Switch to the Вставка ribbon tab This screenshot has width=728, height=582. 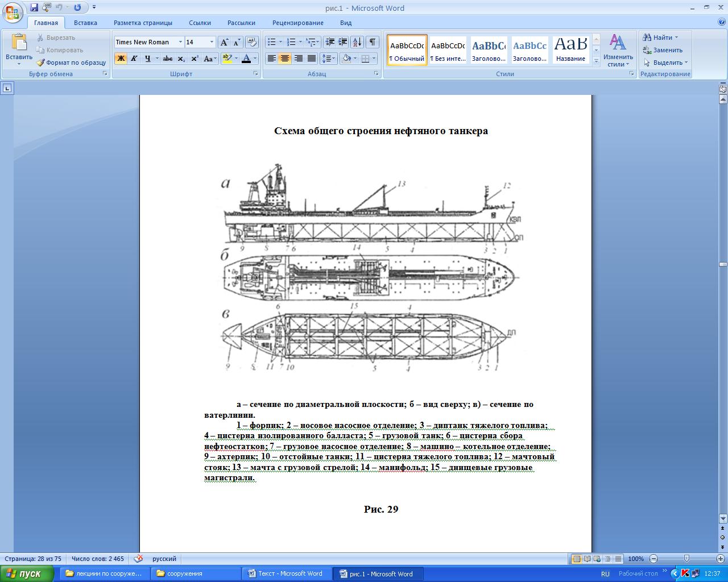click(85, 23)
